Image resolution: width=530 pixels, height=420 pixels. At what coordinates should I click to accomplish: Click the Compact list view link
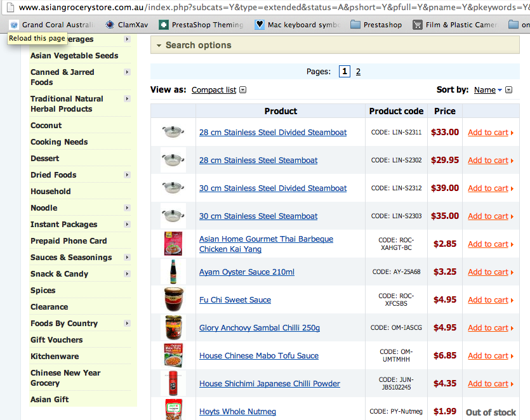coord(214,90)
